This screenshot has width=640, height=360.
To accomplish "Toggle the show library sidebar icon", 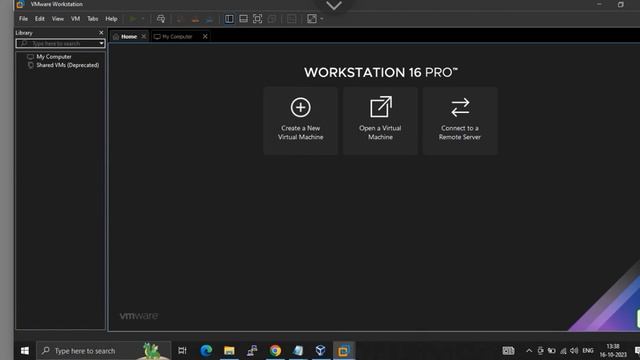I will tap(229, 19).
